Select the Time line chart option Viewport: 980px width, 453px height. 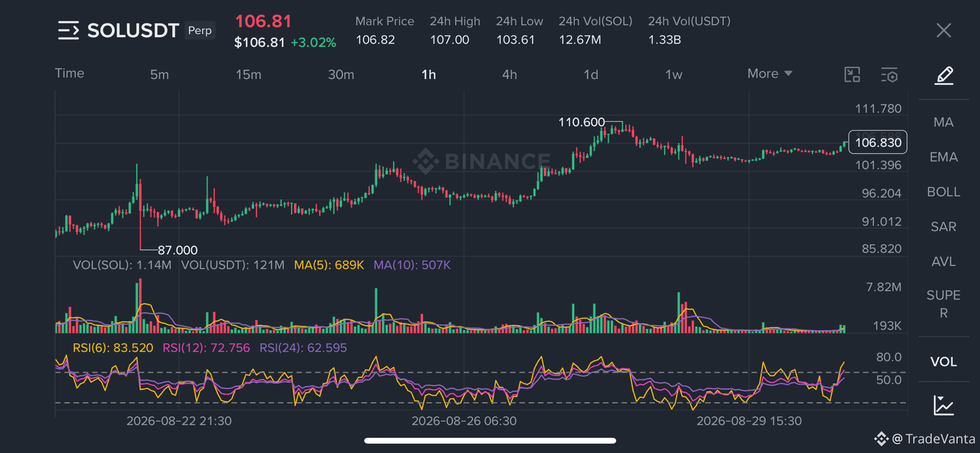(69, 73)
